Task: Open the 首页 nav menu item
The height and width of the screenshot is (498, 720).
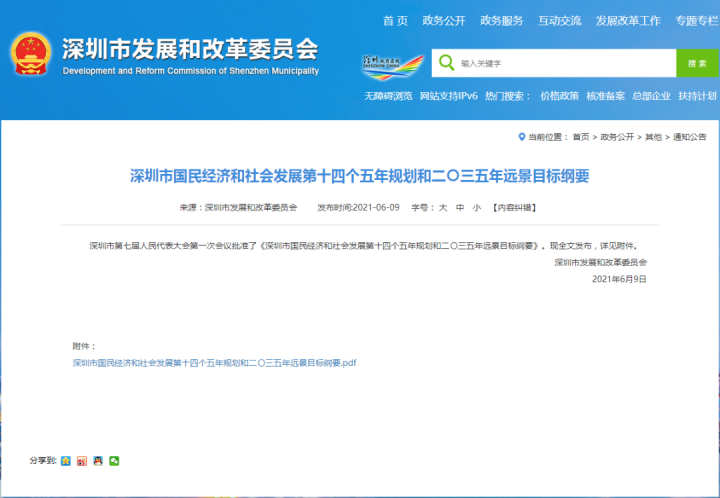Action: [x=395, y=21]
